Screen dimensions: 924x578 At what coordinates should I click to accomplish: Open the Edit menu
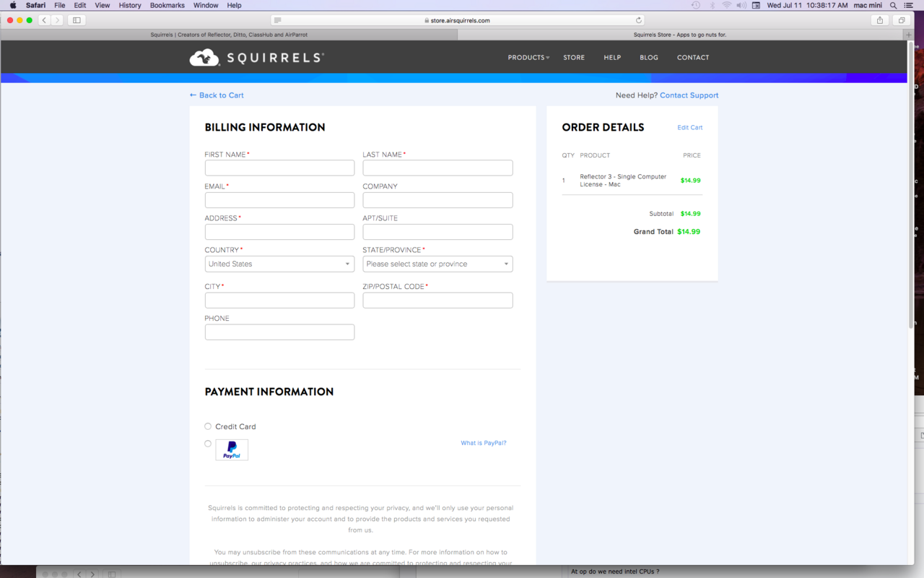pos(80,5)
